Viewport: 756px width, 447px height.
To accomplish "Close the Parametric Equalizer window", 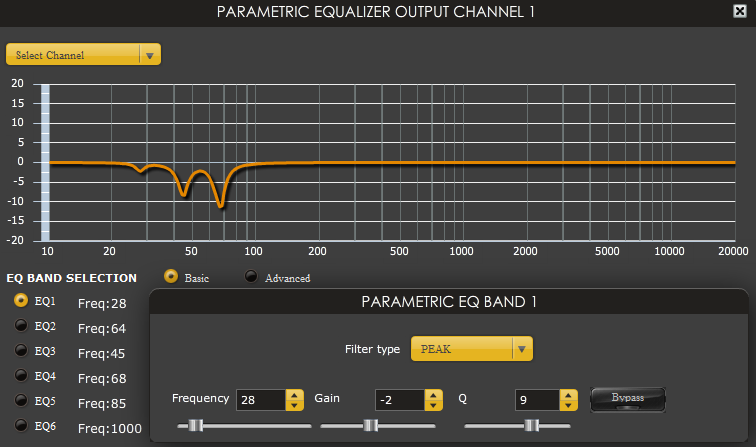I will [740, 11].
